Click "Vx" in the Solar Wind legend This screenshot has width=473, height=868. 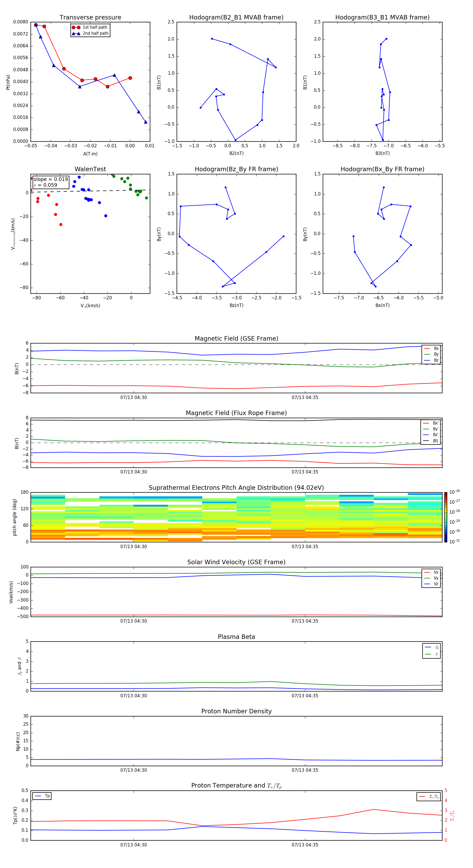[x=436, y=573]
